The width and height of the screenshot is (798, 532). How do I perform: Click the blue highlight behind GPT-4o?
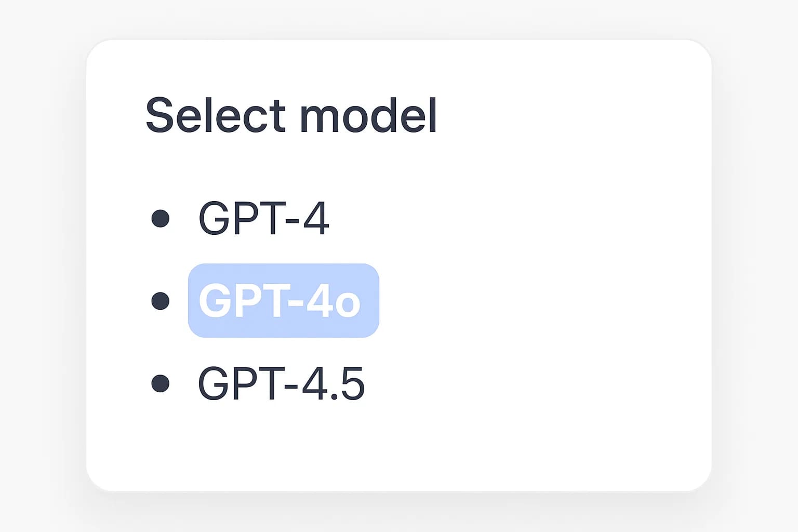[x=370, y=326]
